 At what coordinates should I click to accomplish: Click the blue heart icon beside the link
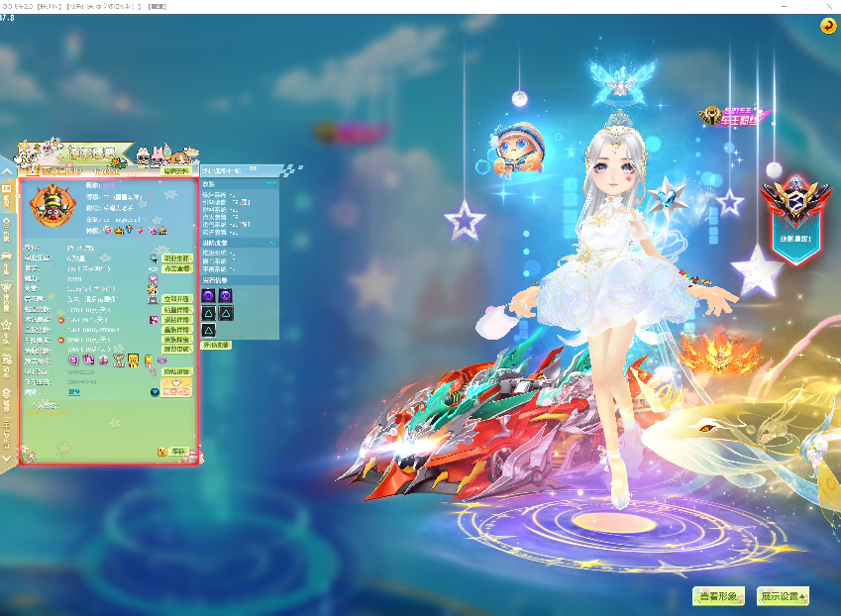point(155,392)
